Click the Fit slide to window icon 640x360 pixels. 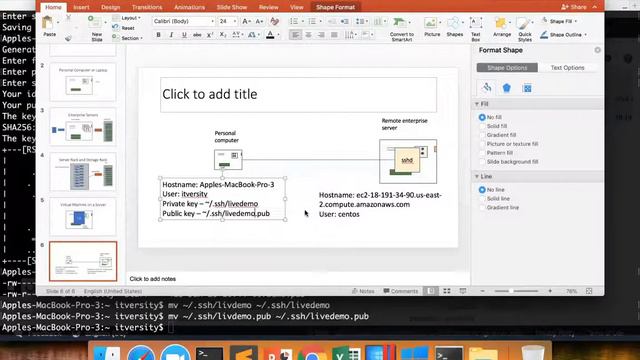[589, 291]
